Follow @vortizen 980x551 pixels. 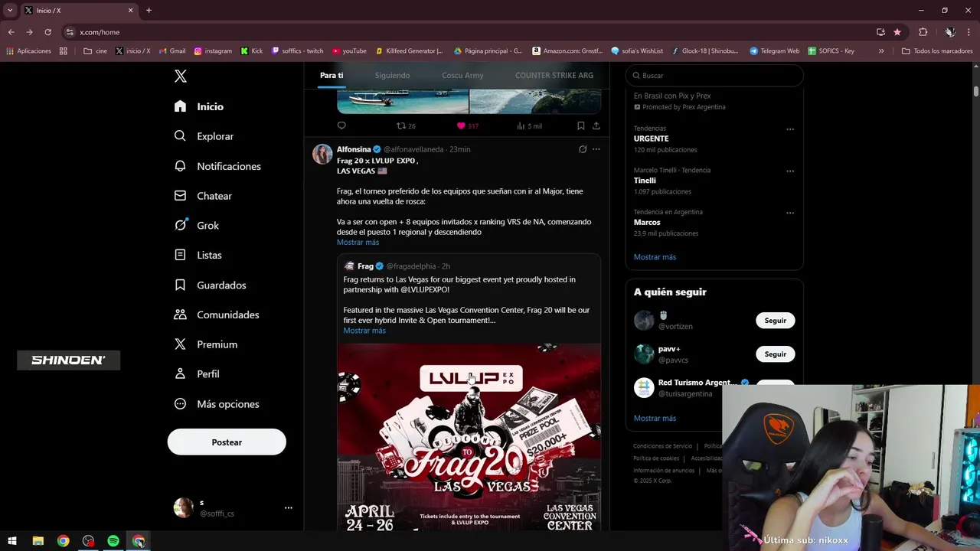point(775,321)
